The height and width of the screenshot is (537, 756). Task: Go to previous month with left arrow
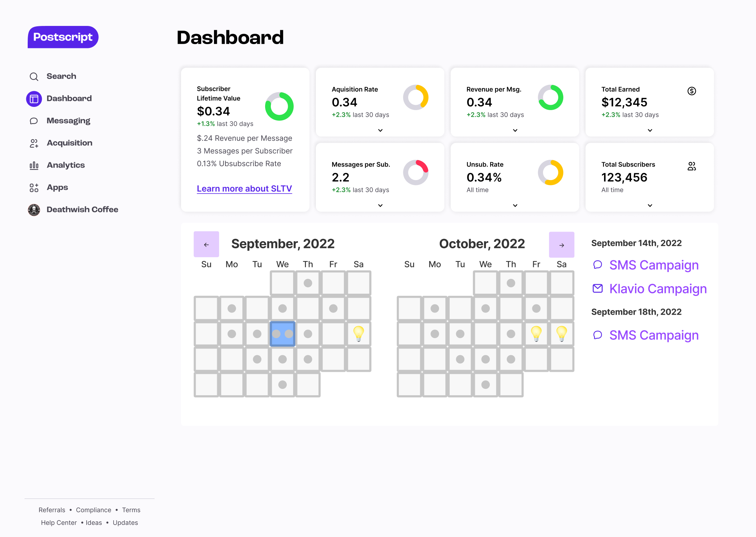click(206, 244)
